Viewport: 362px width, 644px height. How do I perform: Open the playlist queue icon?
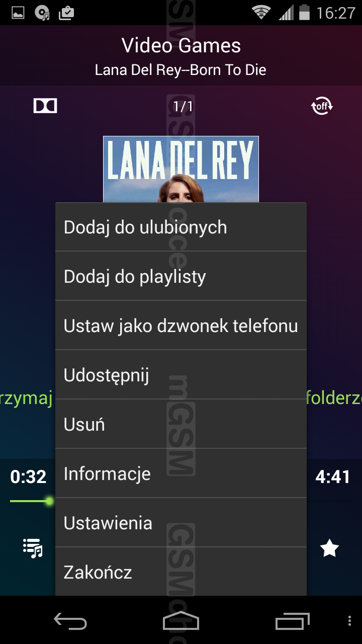[33, 548]
